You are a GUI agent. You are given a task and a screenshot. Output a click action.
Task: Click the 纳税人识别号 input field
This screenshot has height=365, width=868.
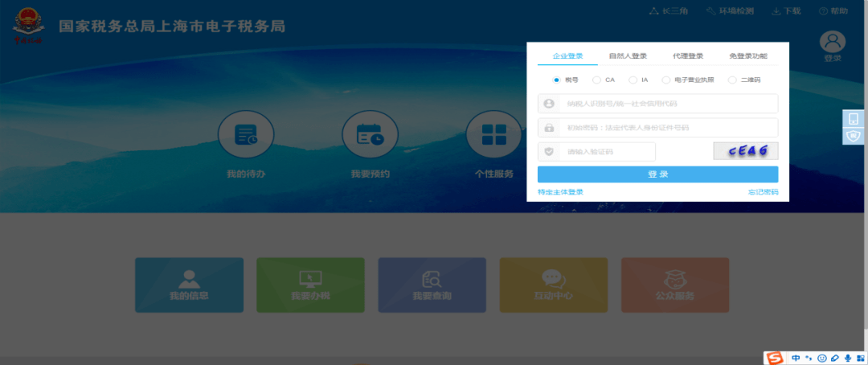click(x=667, y=104)
